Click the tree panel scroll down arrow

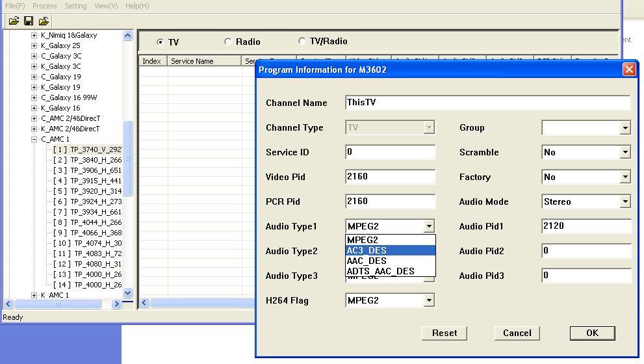pyautogui.click(x=128, y=293)
